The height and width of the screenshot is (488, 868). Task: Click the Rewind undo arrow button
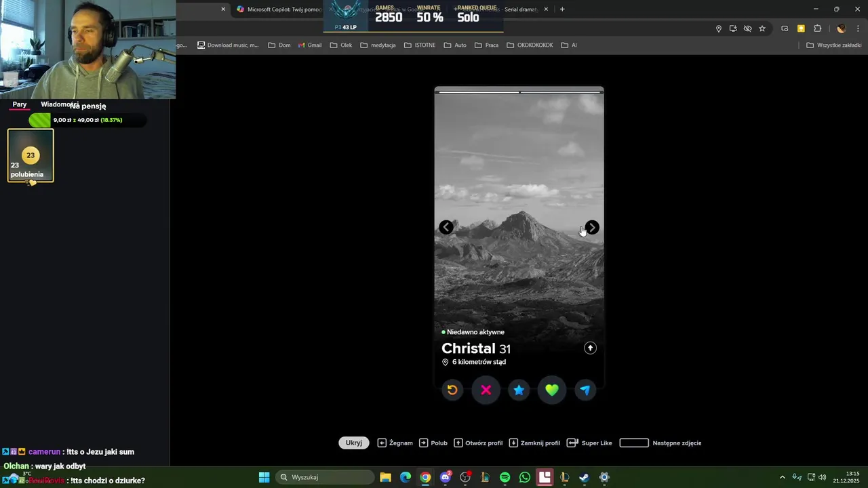pos(452,390)
